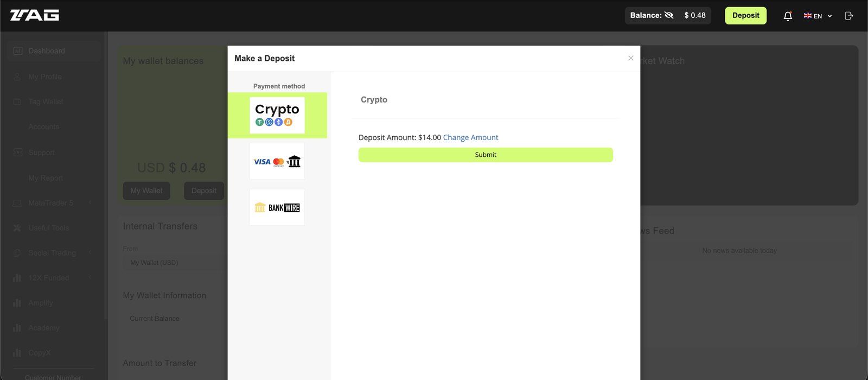868x380 pixels.
Task: Click the Change Amount link
Action: click(470, 137)
